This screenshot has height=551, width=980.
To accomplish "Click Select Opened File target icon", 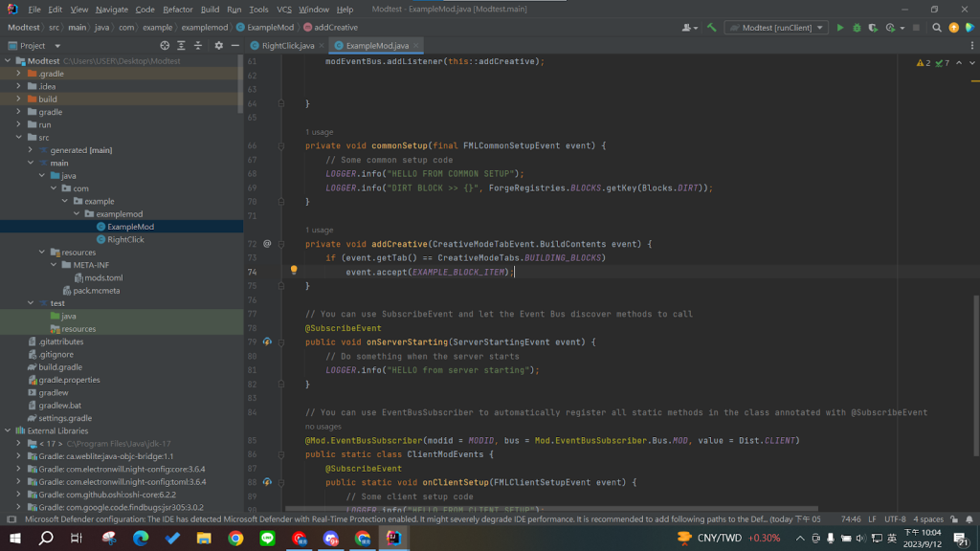I will [165, 45].
